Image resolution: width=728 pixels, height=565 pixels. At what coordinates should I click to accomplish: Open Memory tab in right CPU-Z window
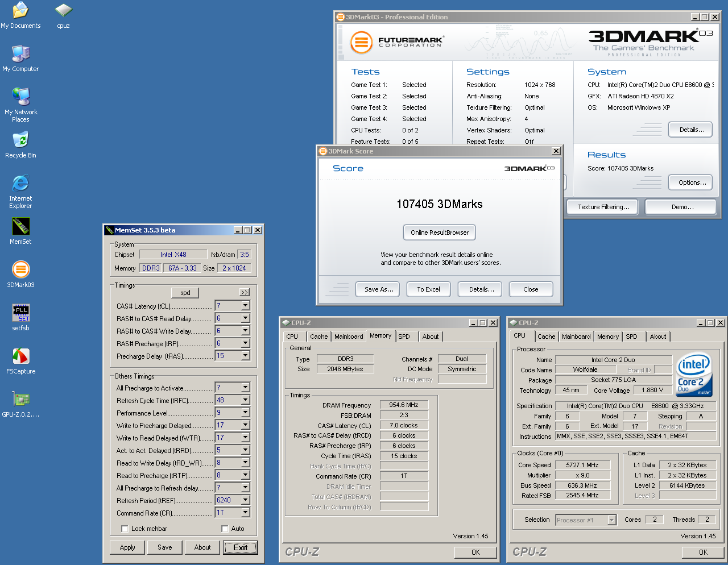608,336
